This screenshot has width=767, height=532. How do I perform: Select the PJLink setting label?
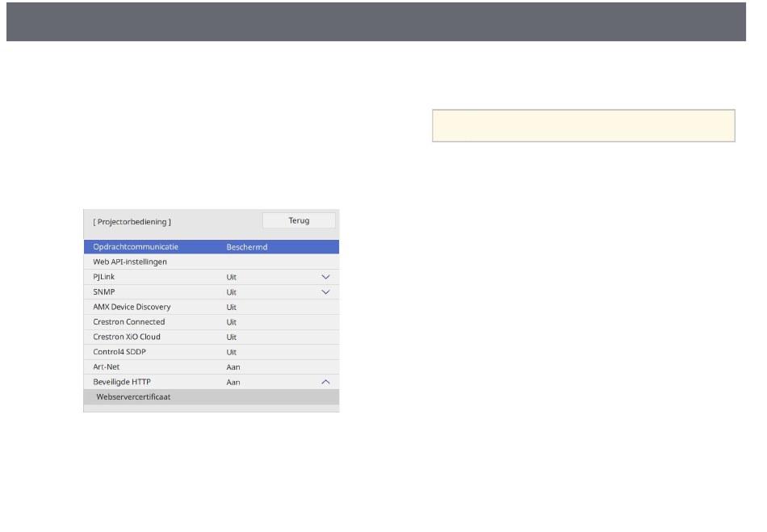pos(104,277)
